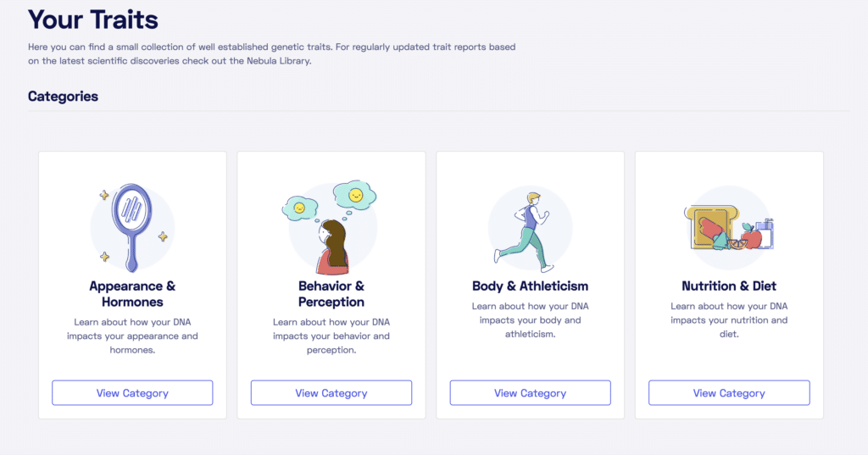This screenshot has height=455, width=868.
Task: Click the sad face thought bubble
Action: 299,208
